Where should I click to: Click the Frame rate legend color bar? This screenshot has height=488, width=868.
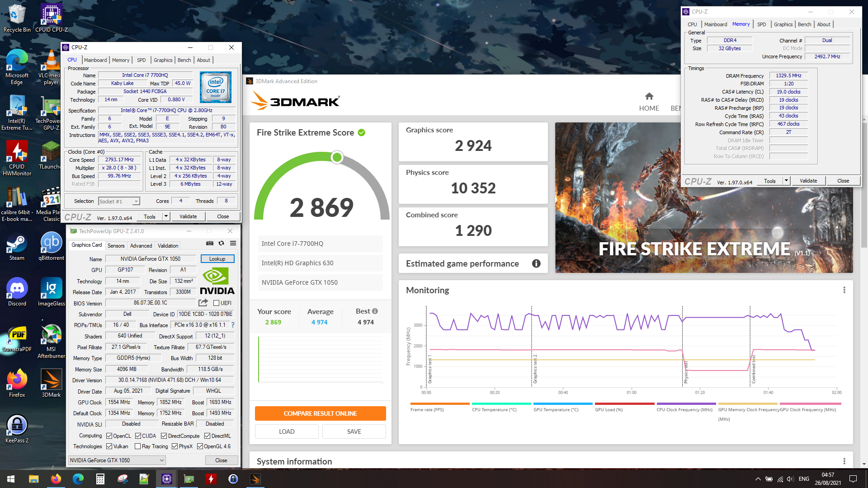coord(440,404)
